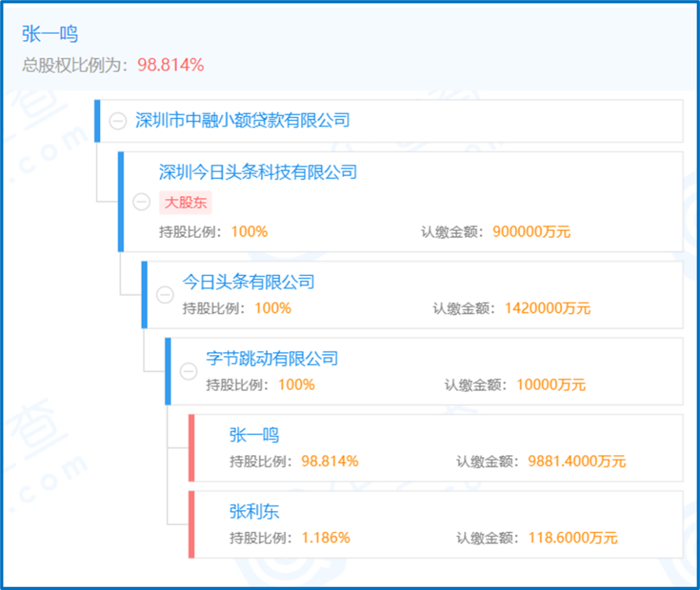Collapse the 字节跳动有限公司 node
Viewport: 700px width, 590px height.
coord(189,371)
